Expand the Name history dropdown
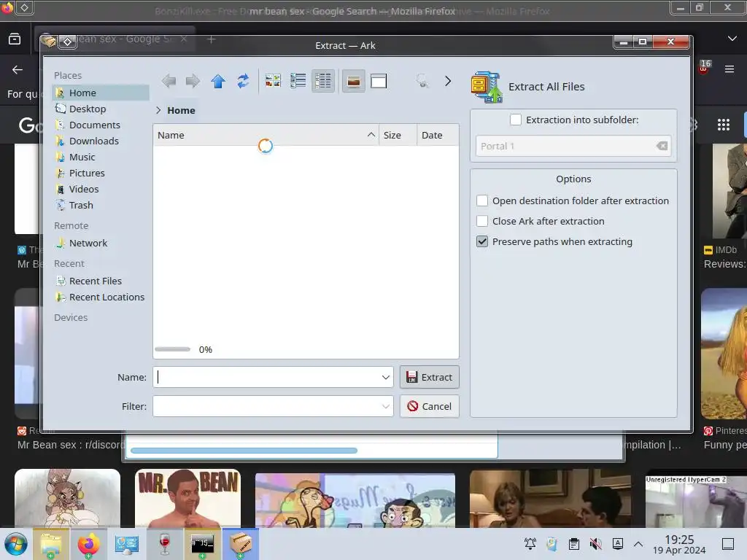 click(385, 377)
